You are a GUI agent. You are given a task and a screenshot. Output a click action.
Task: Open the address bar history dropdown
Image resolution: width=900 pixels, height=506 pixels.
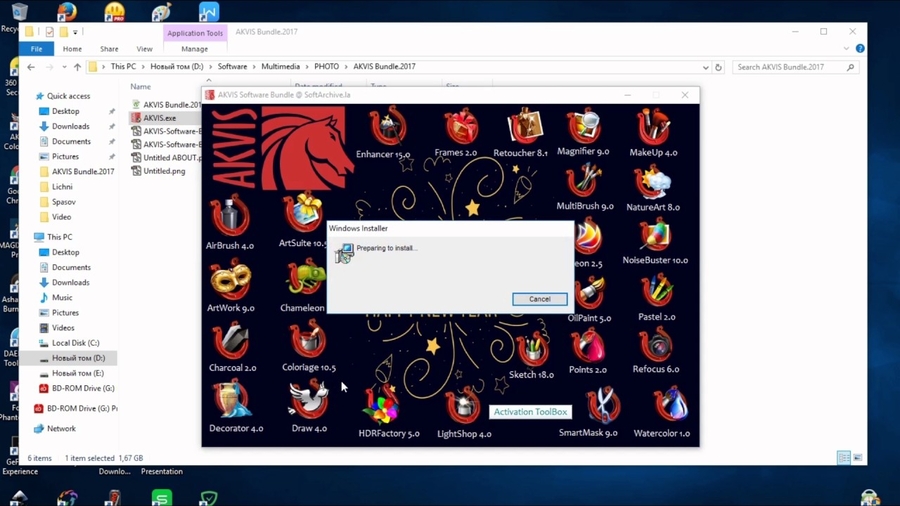(x=705, y=67)
